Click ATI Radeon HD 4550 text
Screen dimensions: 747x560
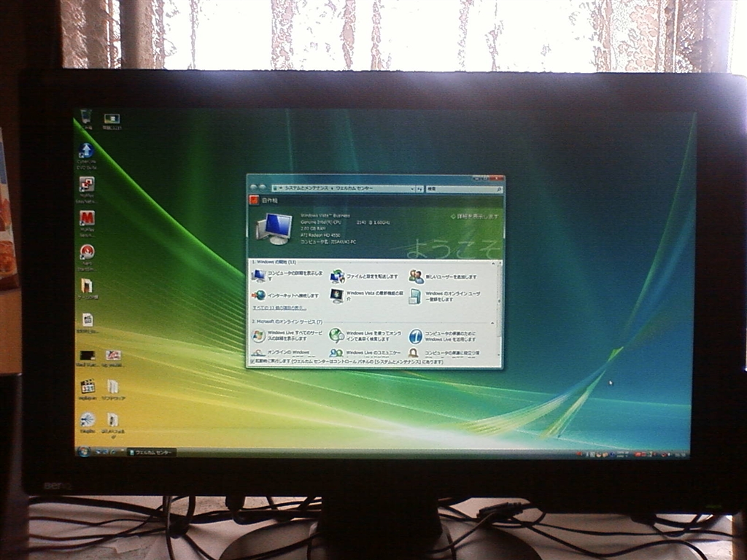[320, 236]
